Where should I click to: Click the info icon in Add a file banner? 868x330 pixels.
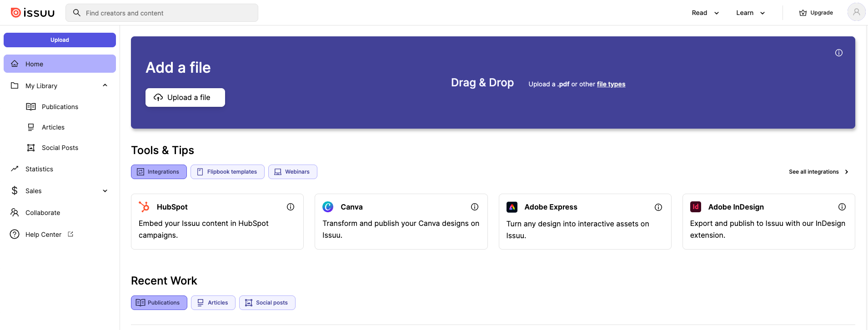click(839, 53)
